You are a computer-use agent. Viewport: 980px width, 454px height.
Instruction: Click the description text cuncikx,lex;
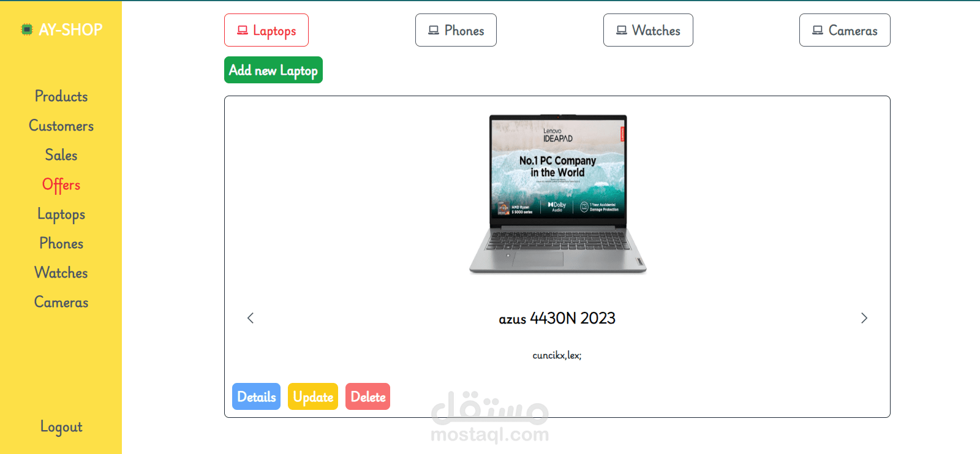pos(557,355)
